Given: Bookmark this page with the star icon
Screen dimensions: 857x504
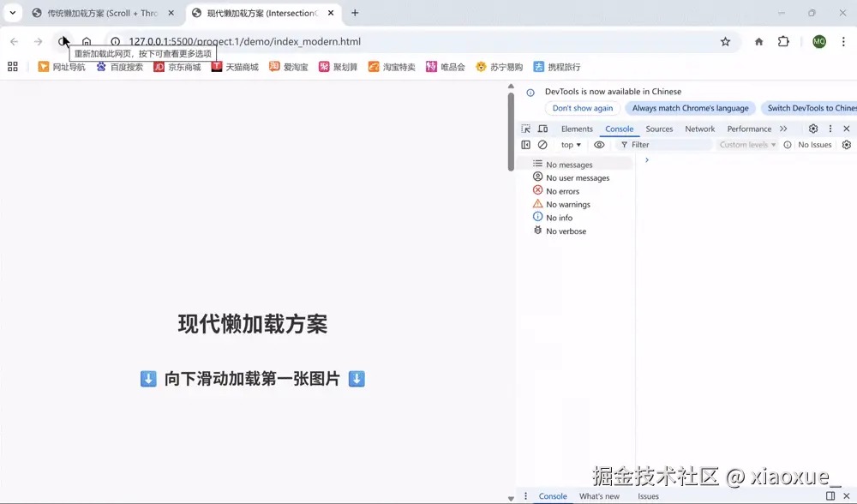Looking at the screenshot, I should (x=725, y=41).
